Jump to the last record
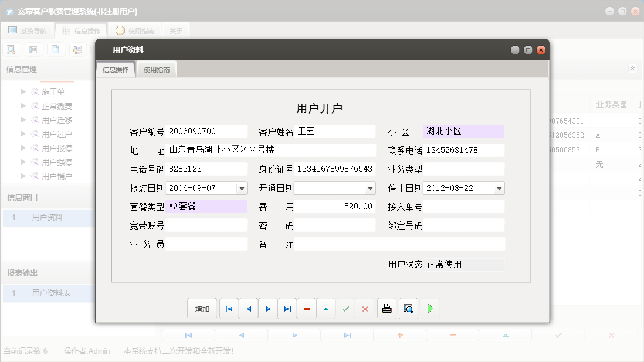 pyautogui.click(x=287, y=309)
